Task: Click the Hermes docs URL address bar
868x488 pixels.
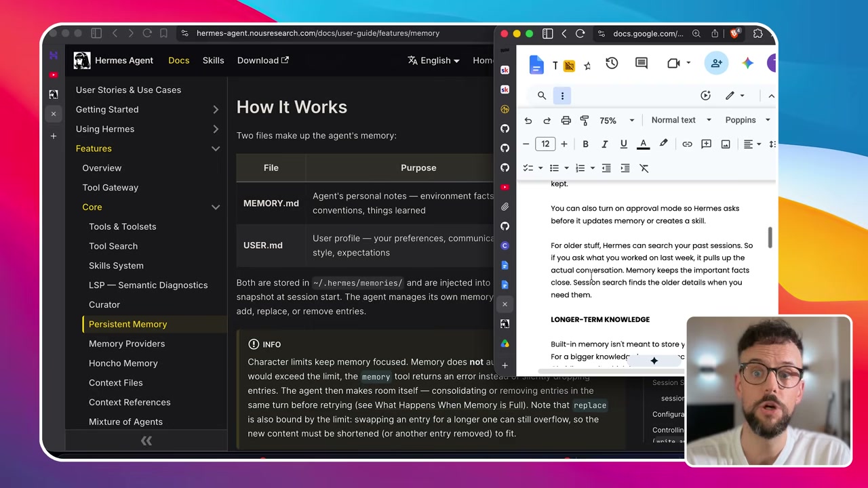Action: click(x=318, y=33)
